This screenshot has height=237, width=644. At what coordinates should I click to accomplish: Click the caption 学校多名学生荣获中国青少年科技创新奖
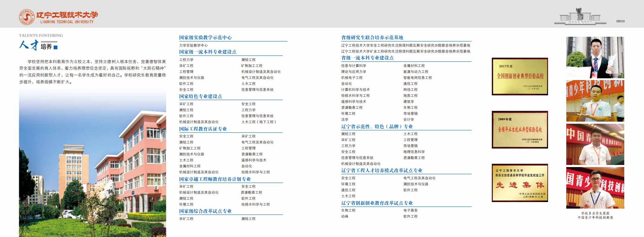[595, 215]
